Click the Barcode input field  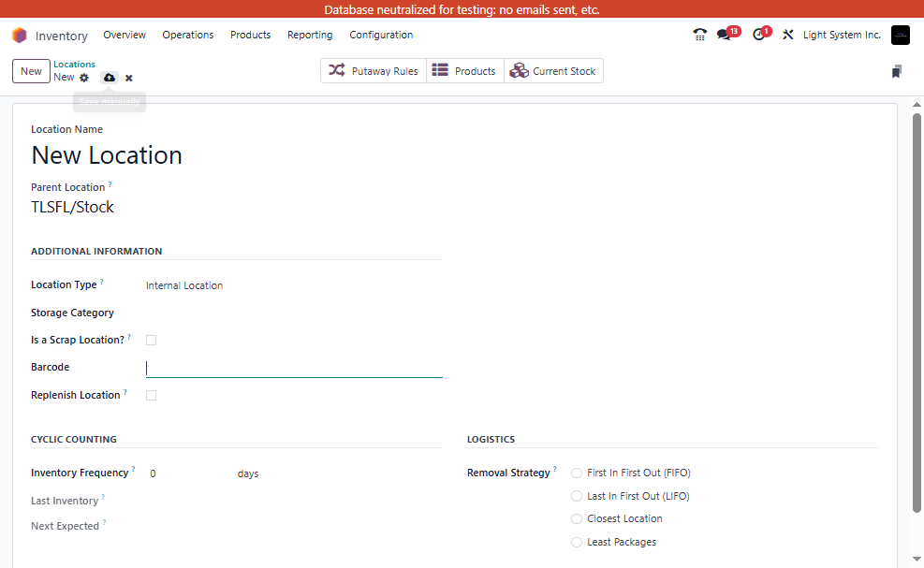pyautogui.click(x=294, y=369)
